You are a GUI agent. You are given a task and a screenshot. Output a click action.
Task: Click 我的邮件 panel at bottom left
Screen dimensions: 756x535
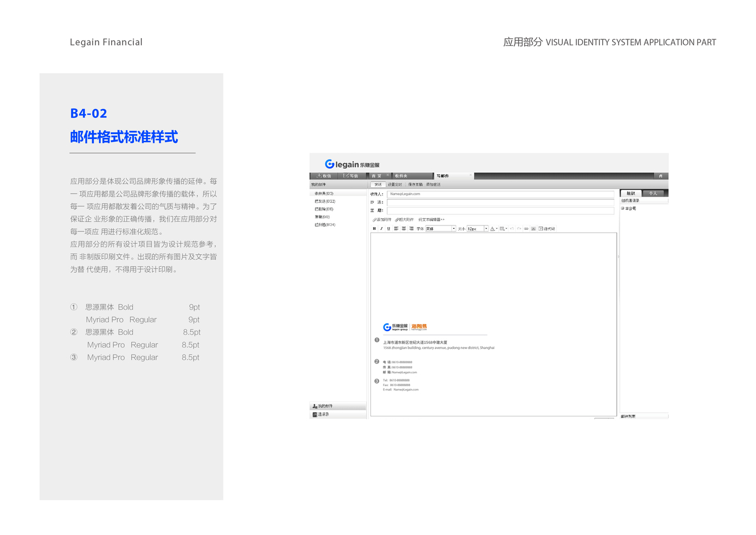coord(338,406)
